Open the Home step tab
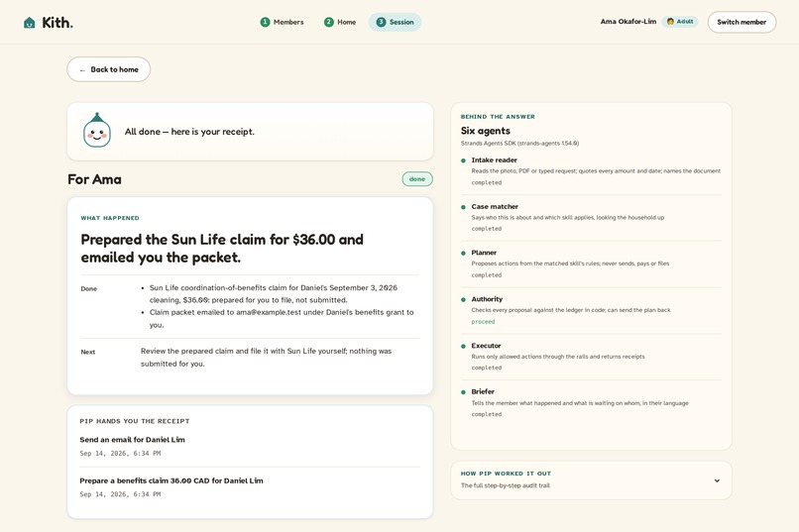The width and height of the screenshot is (799, 532). coord(340,22)
